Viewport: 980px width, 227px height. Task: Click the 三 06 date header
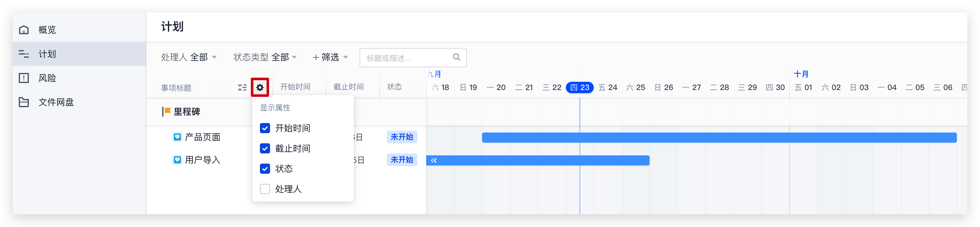[943, 88]
